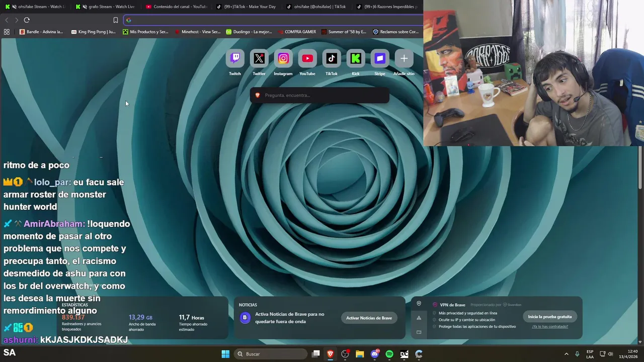Click the volume icon in system tray

tap(610, 354)
